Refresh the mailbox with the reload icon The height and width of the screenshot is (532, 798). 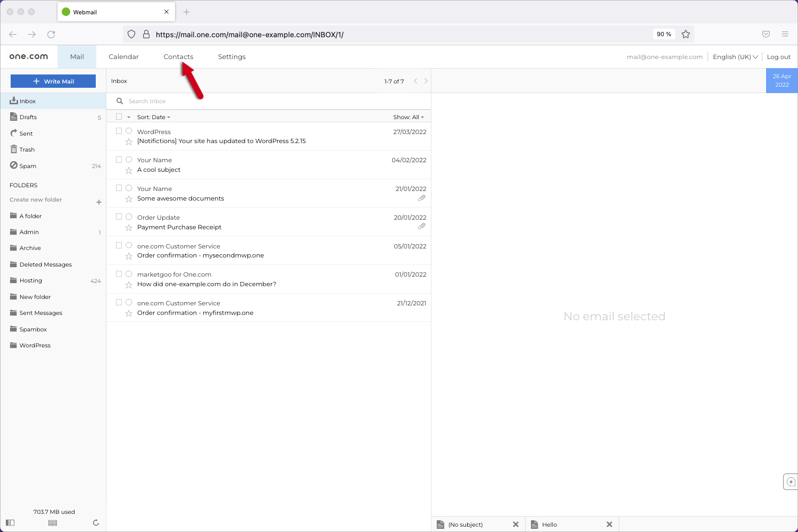pos(96,522)
